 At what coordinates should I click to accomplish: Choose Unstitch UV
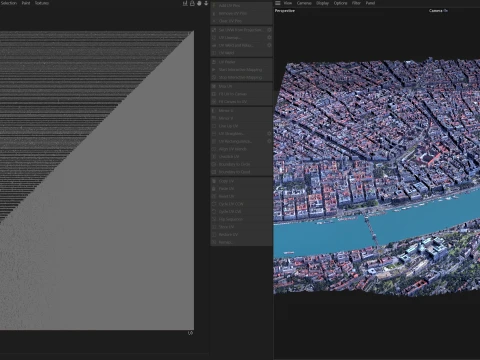tap(242, 157)
